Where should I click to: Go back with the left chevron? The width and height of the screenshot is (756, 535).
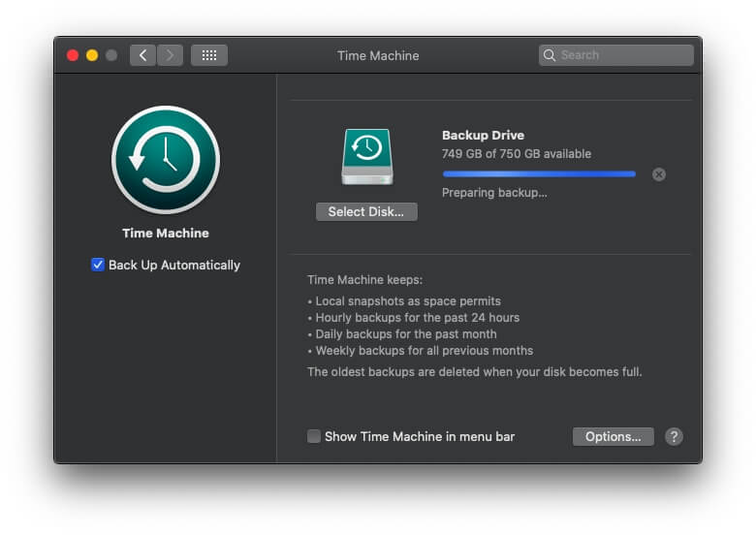(x=143, y=55)
